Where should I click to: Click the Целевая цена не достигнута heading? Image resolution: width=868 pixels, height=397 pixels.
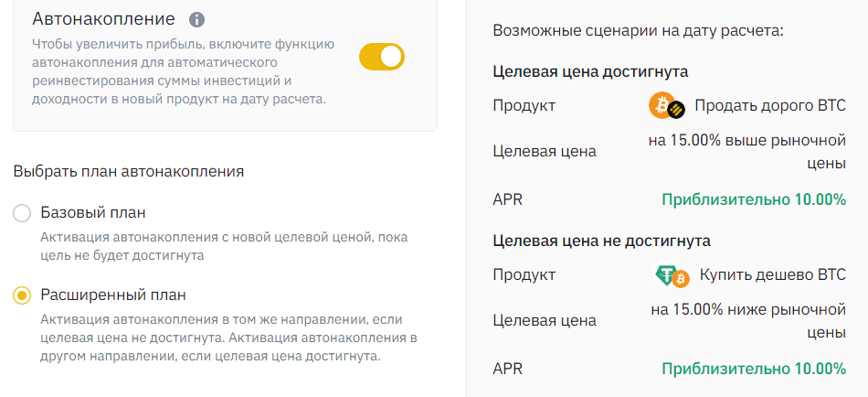coord(601,241)
